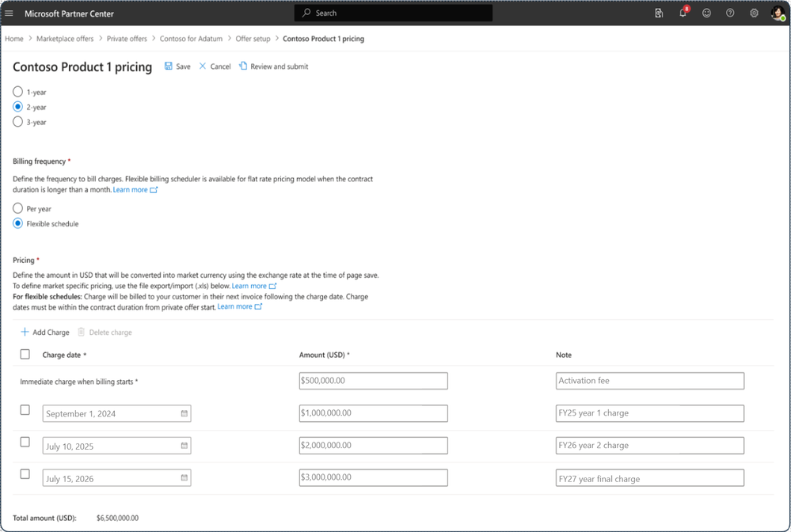The image size is (791, 532).
Task: Click the plus icon for Add Charge
Action: pyautogui.click(x=25, y=332)
